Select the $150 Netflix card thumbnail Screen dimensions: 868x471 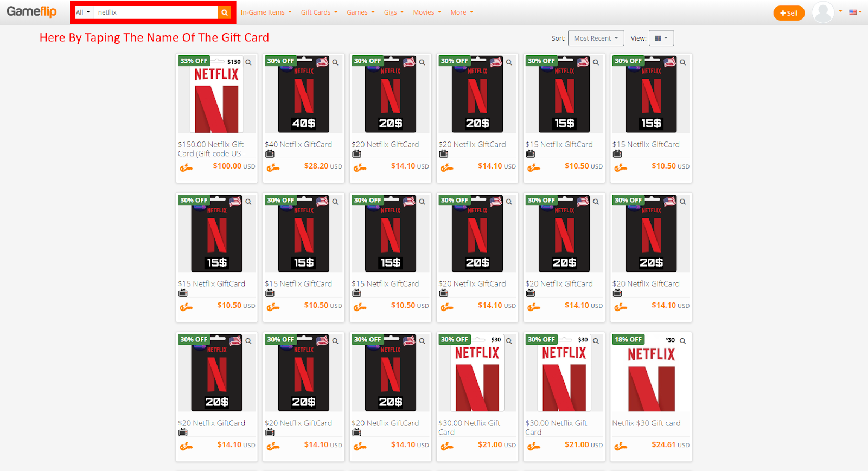tap(217, 94)
